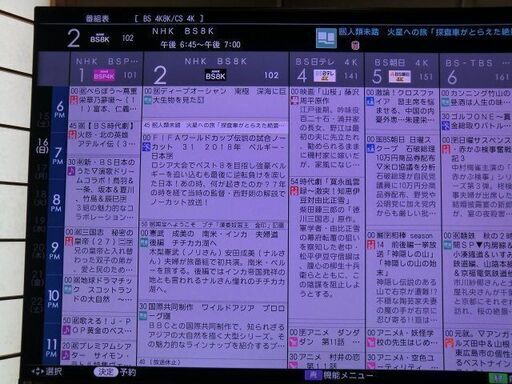Select アニメ 村井の恋 program
512x384 pixels.
click(325, 361)
